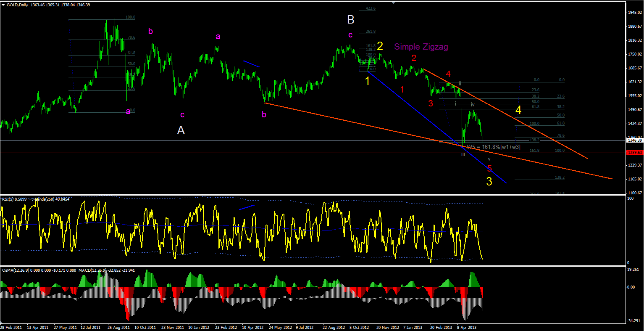Click the Fibonacci '423.6' level label
644x331 pixels.
pos(371,8)
